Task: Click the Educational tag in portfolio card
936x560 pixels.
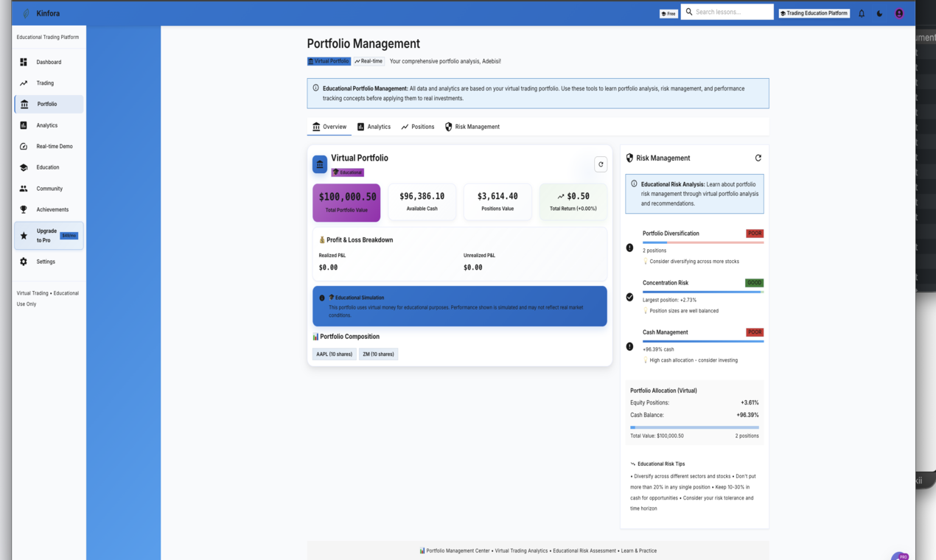Action: coord(347,172)
